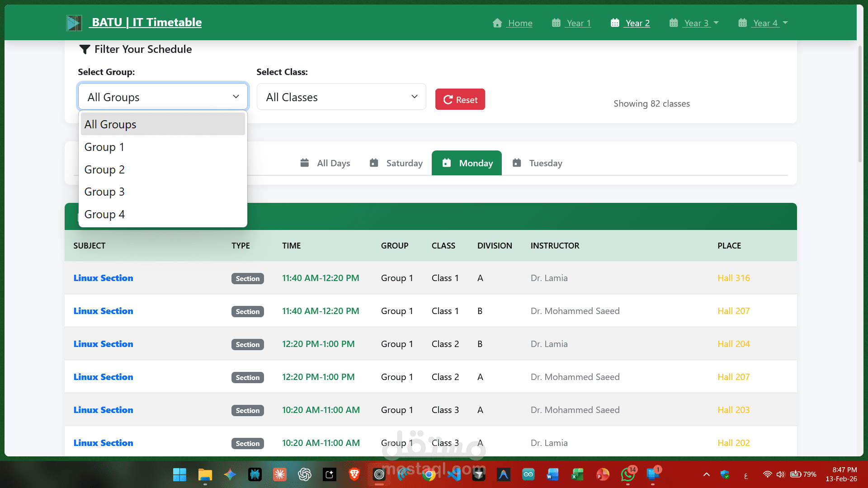Show the All Days tab

325,163
